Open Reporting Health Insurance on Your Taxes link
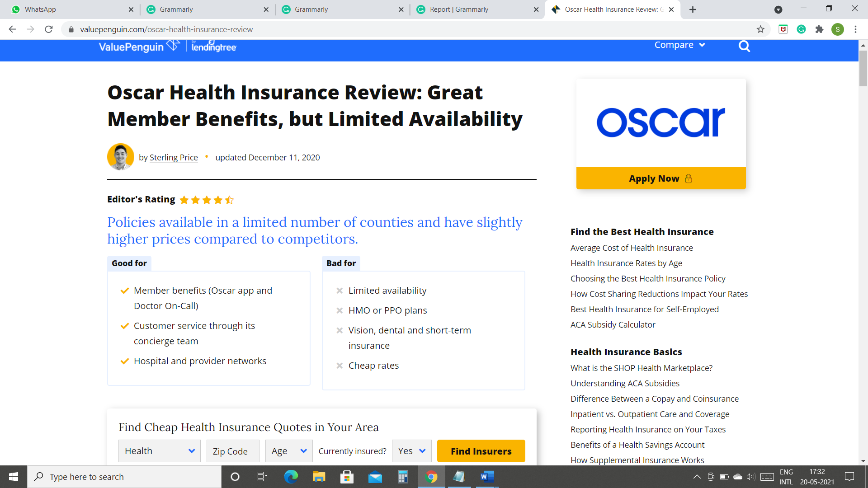The height and width of the screenshot is (488, 868). coord(648,430)
